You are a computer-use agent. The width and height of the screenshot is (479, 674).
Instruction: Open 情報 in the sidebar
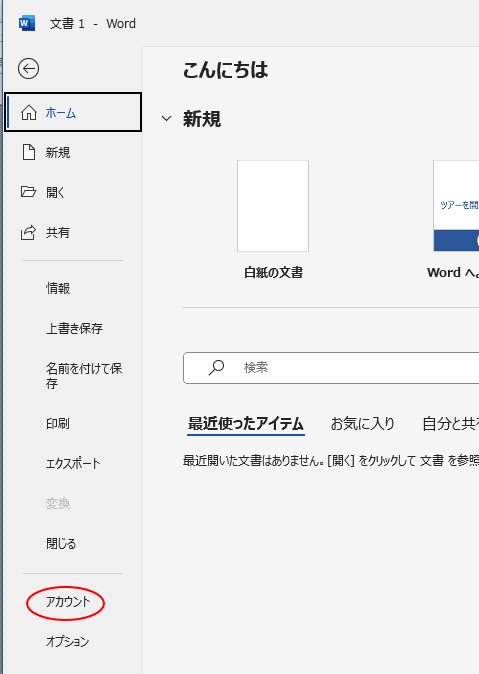pyautogui.click(x=58, y=288)
